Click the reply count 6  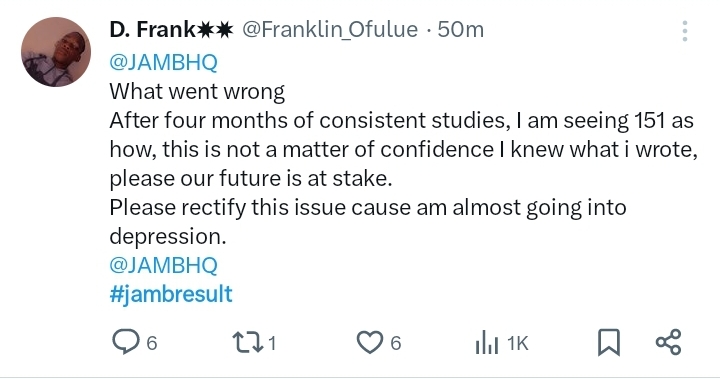pyautogui.click(x=152, y=344)
